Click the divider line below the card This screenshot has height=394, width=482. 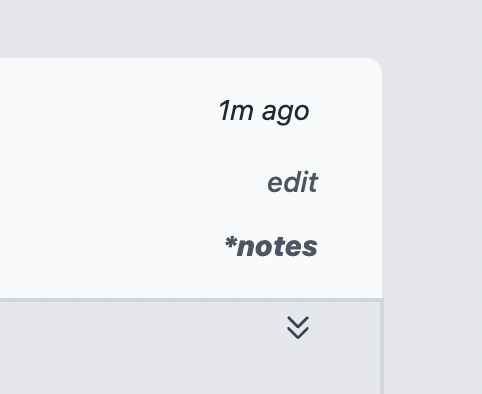point(192,300)
